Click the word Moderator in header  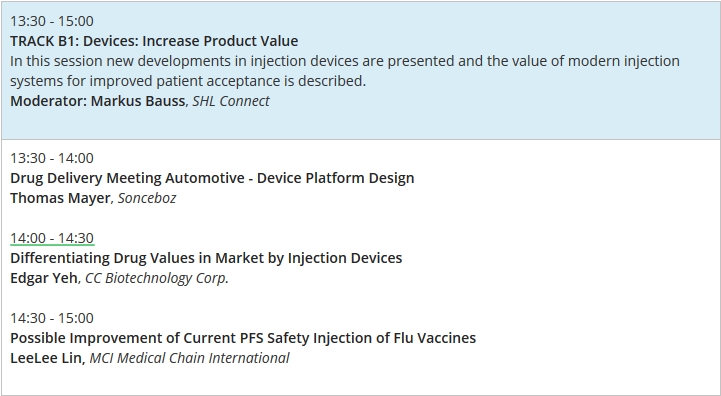click(x=48, y=101)
